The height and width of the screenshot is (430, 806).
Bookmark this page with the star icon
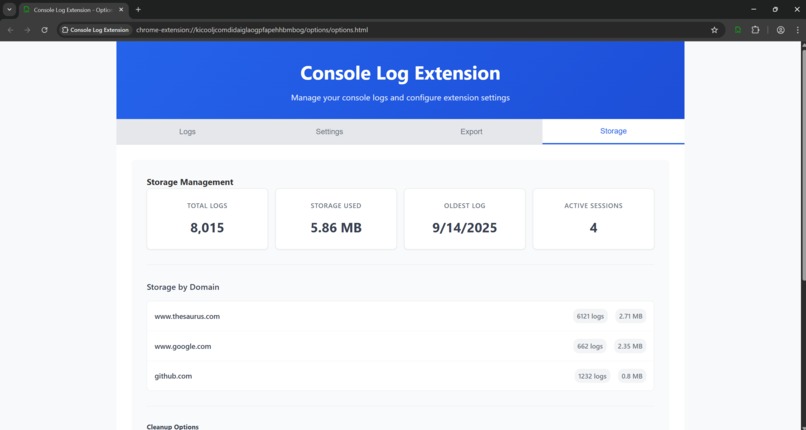coord(714,30)
